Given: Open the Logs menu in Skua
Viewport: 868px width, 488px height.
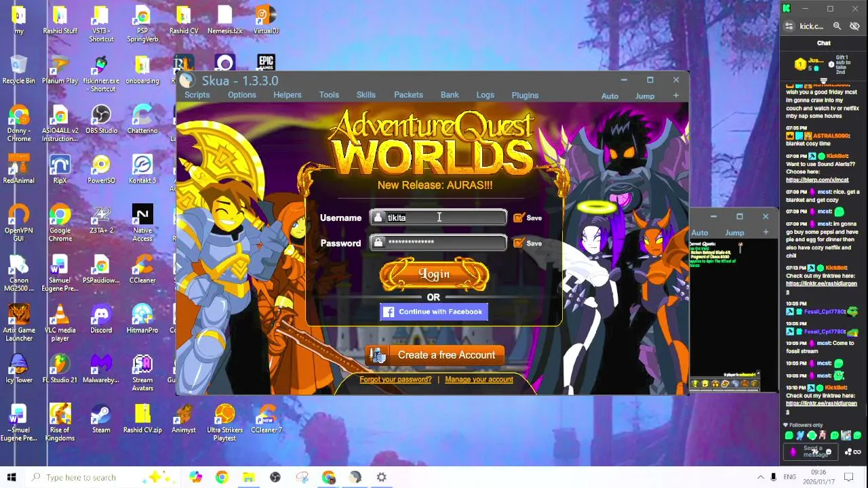Looking at the screenshot, I should click(485, 95).
